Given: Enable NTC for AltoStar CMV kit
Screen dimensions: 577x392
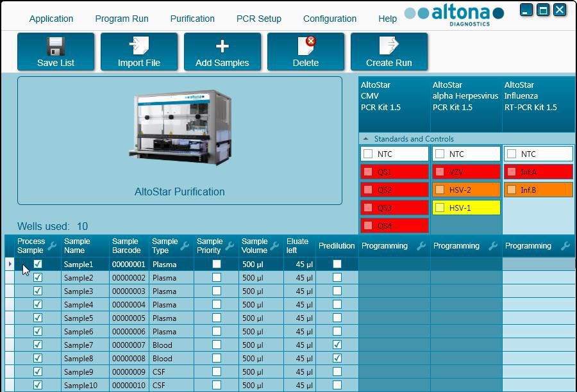Looking at the screenshot, I should pyautogui.click(x=369, y=154).
